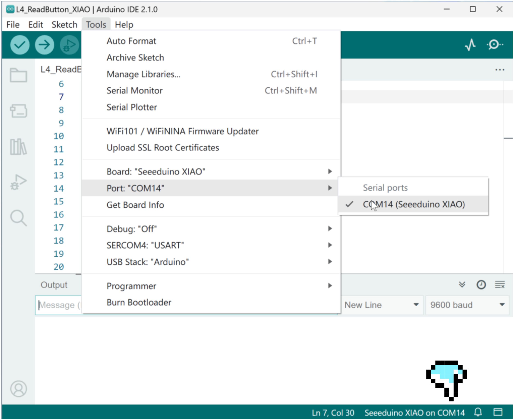Click the Arduino IDE app logo
The height and width of the screenshot is (420, 514).
point(10,9)
